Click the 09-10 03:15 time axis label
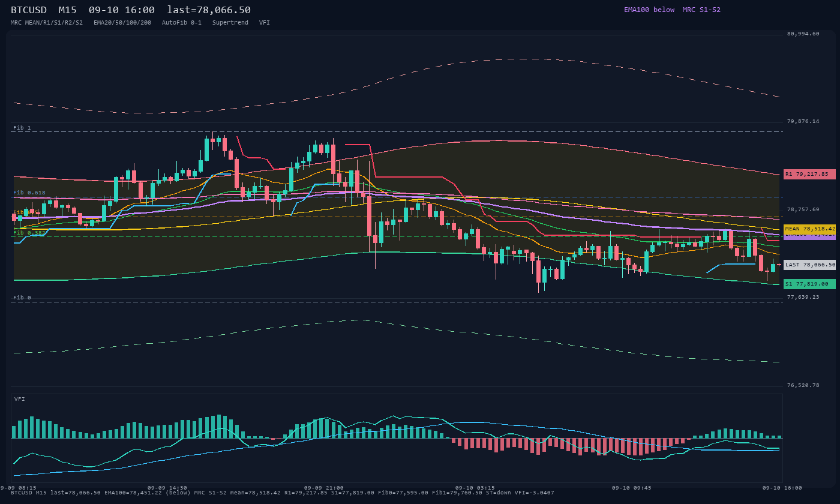This screenshot has width=840, height=504. tap(475, 488)
